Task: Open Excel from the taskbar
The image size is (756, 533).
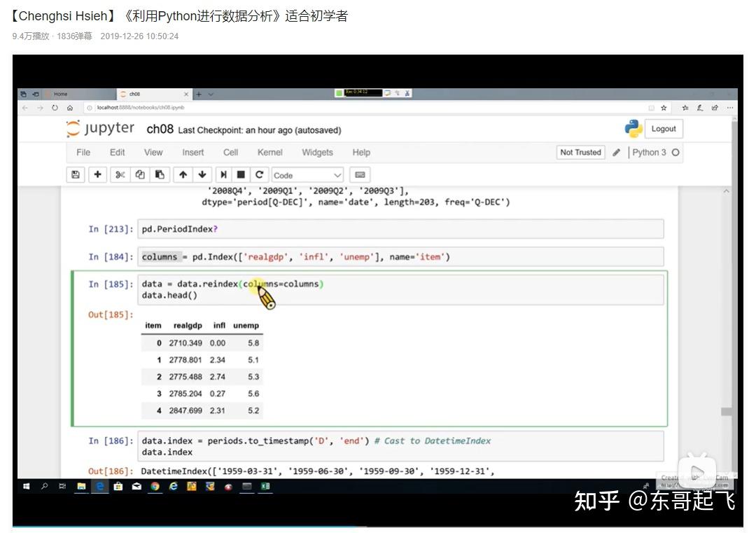Action: coord(265,486)
